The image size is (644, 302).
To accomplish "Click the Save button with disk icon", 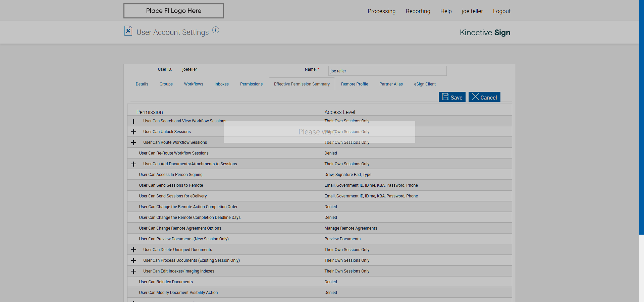I will click(x=452, y=97).
